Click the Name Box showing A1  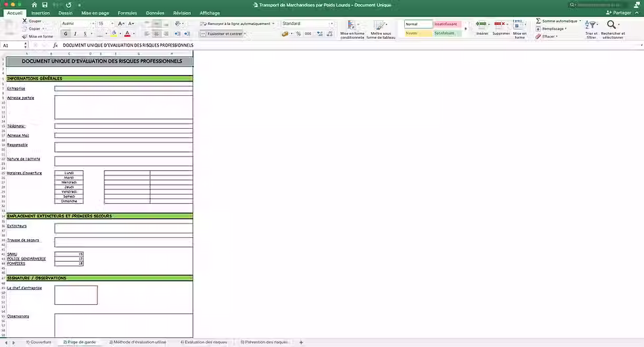[x=12, y=45]
